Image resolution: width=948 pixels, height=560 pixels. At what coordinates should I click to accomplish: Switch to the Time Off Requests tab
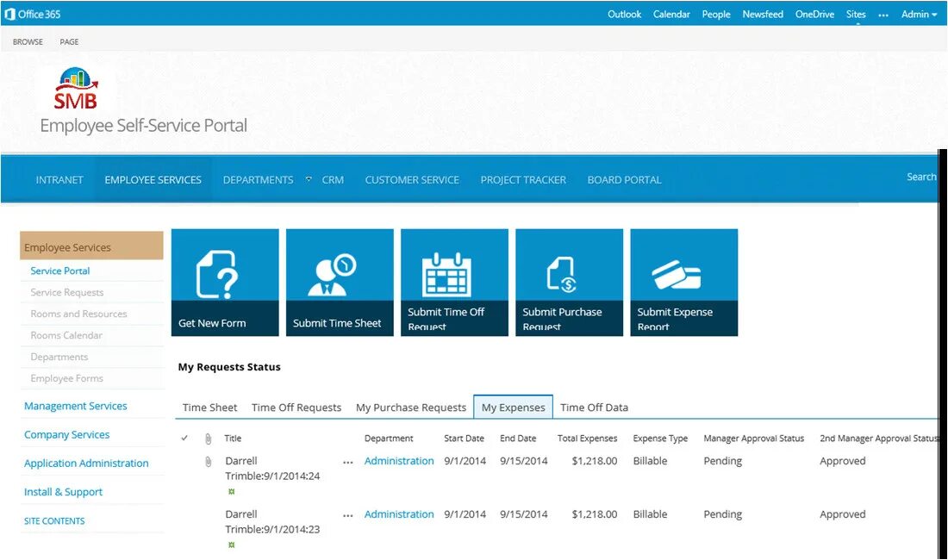coord(296,408)
